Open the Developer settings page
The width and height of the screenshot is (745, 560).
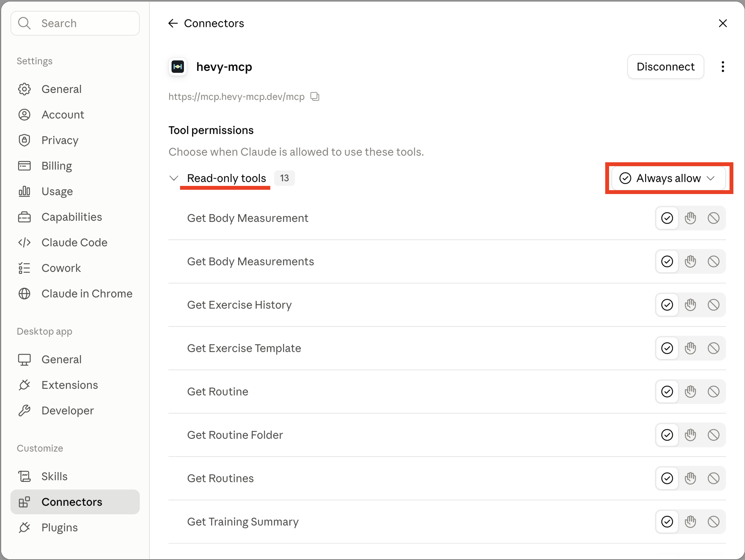click(75, 411)
